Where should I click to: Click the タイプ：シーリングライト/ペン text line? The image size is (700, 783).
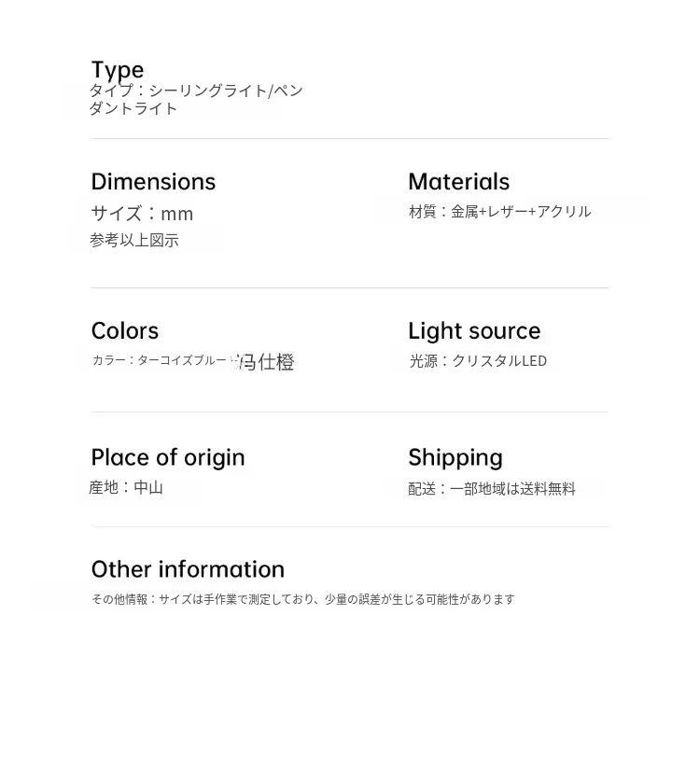(196, 91)
